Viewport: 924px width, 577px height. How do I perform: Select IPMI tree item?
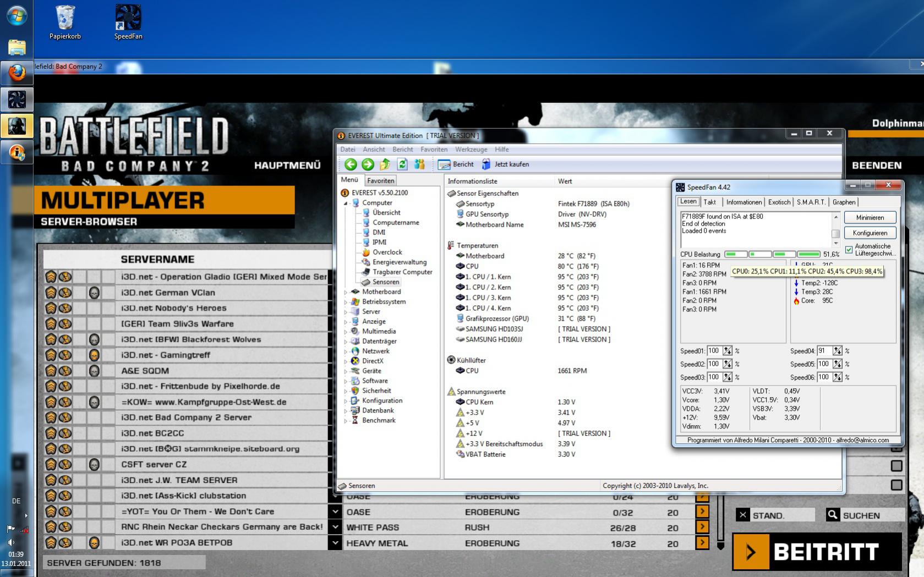(379, 242)
